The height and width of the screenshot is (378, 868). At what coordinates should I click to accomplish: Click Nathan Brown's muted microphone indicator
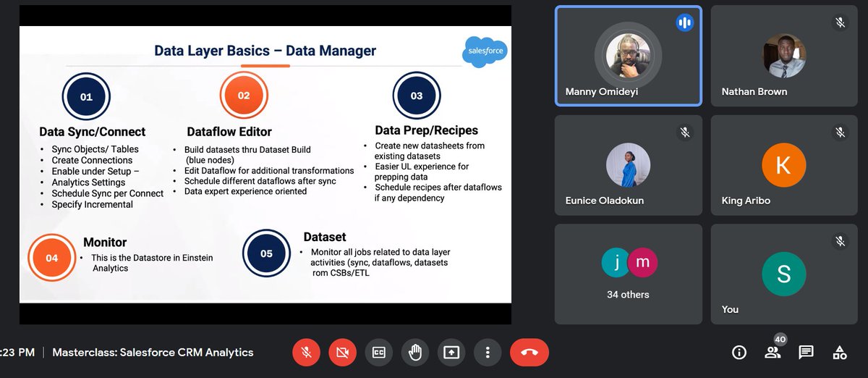coord(840,22)
